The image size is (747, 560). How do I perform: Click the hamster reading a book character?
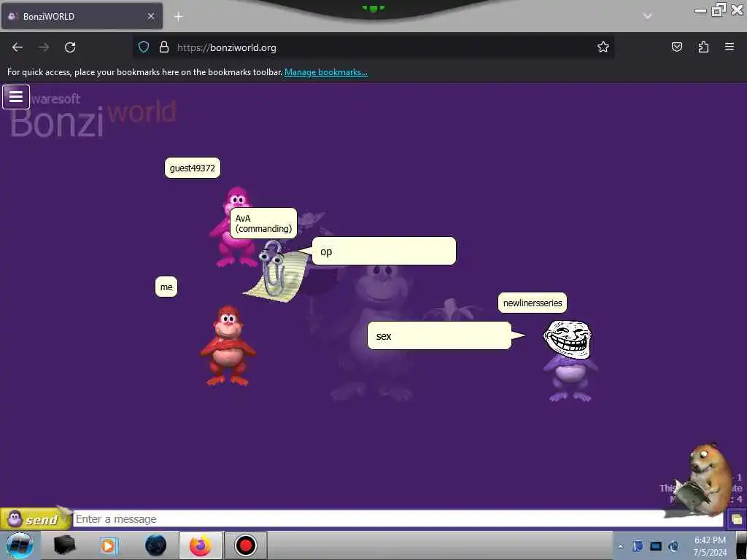(x=705, y=481)
